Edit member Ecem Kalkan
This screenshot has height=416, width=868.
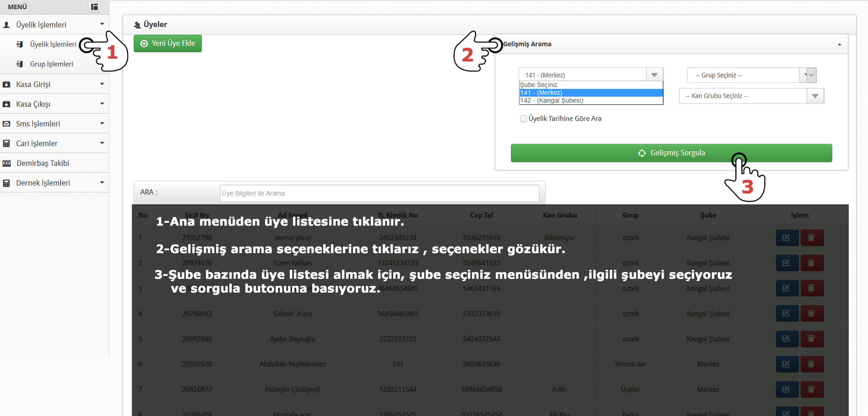click(787, 263)
